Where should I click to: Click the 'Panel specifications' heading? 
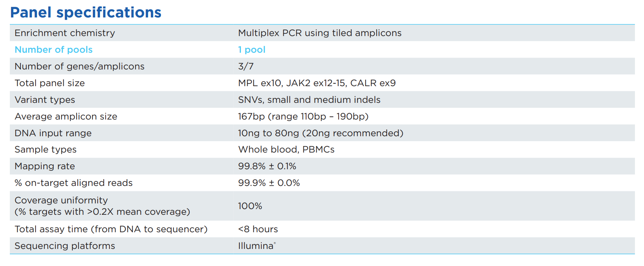coord(86,13)
